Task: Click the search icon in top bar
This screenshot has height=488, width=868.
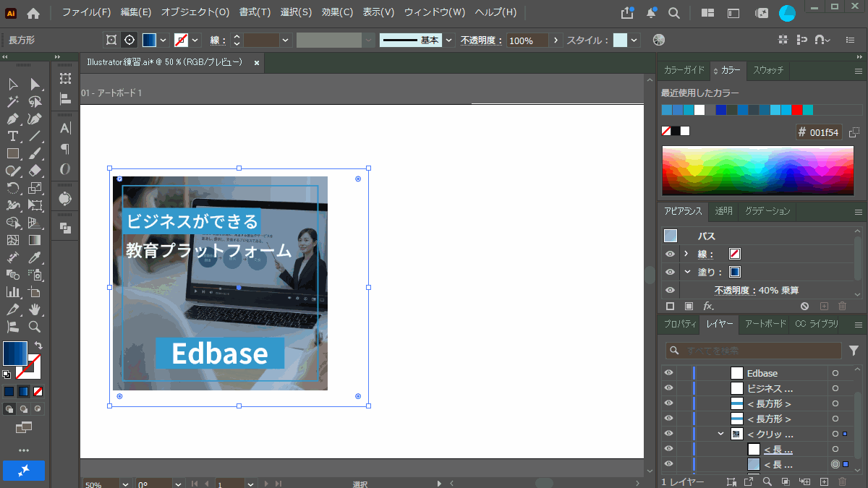Action: point(673,12)
